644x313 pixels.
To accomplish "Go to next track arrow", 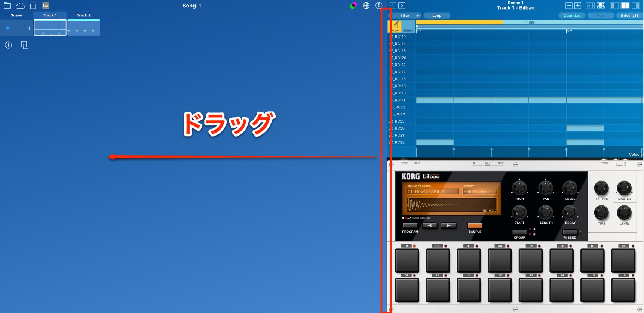I will (x=402, y=6).
